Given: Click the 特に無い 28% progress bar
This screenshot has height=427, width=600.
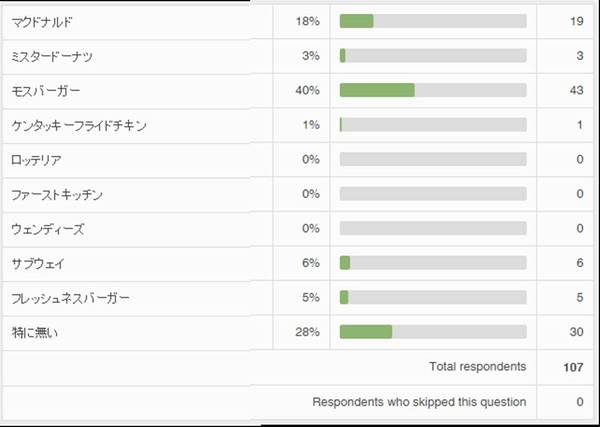Looking at the screenshot, I should pyautogui.click(x=433, y=332).
